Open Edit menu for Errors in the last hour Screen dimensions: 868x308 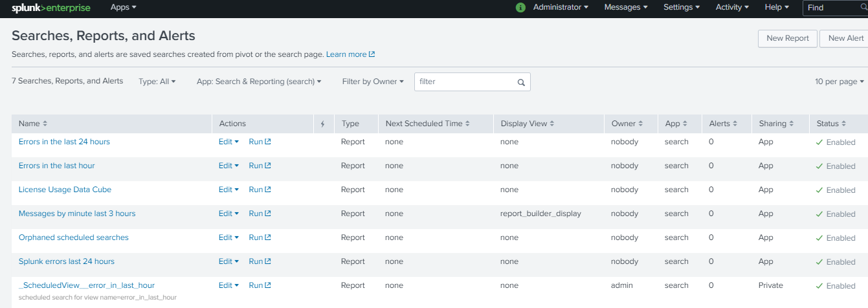(x=228, y=166)
